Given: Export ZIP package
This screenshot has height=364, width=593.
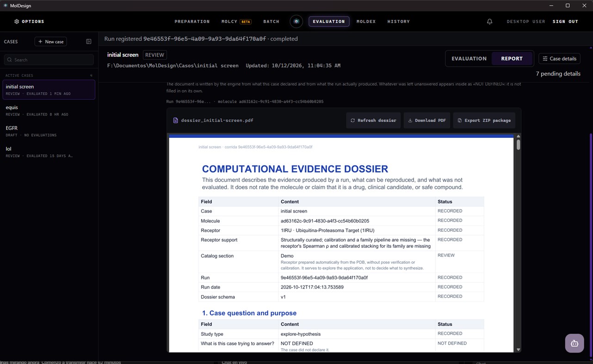Looking at the screenshot, I should (484, 120).
